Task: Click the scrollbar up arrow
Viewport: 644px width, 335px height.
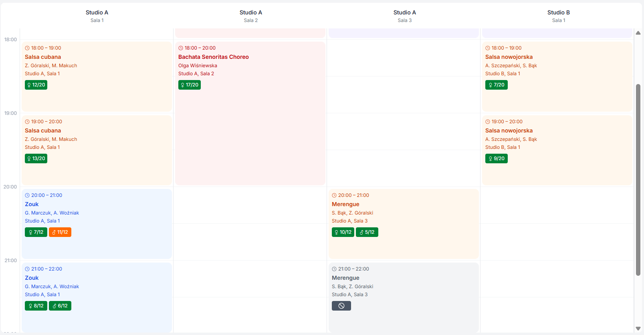Action: pos(638,33)
